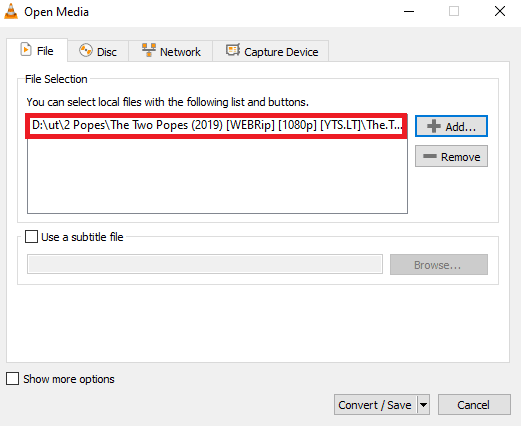Viewport: 521px width, 426px height.
Task: Cancel the Open Media dialog
Action: [x=474, y=405]
